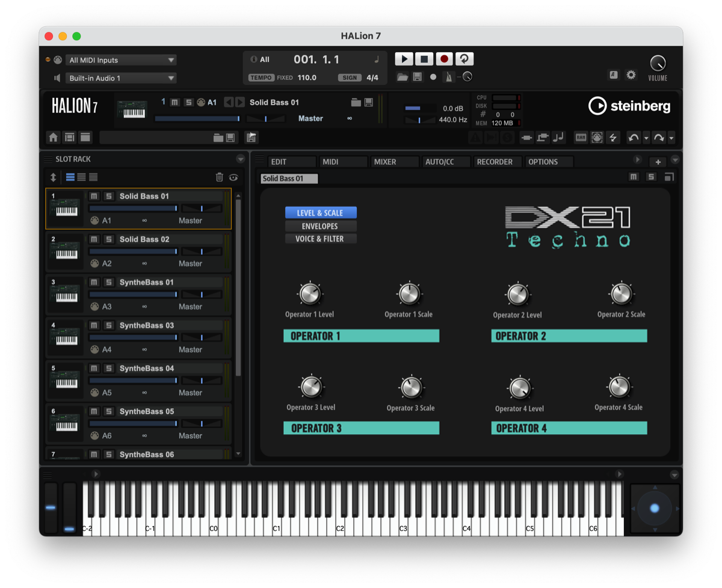Click the editor tabs scroll arrow
Image resolution: width=722 pixels, height=588 pixels.
638,160
